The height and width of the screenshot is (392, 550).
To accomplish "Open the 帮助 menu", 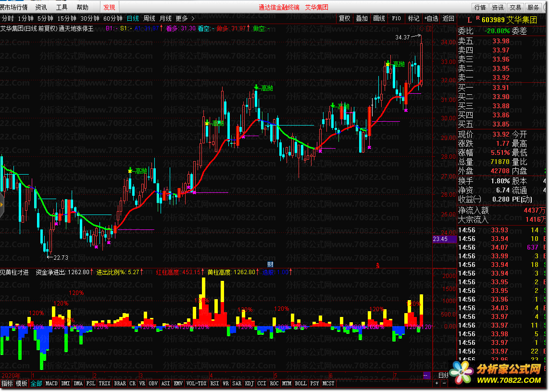I will click(x=82, y=7).
